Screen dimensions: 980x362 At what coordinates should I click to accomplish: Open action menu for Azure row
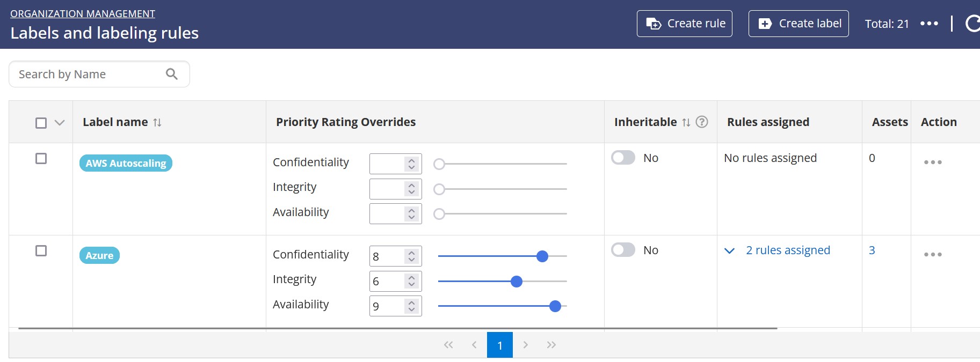point(932,254)
